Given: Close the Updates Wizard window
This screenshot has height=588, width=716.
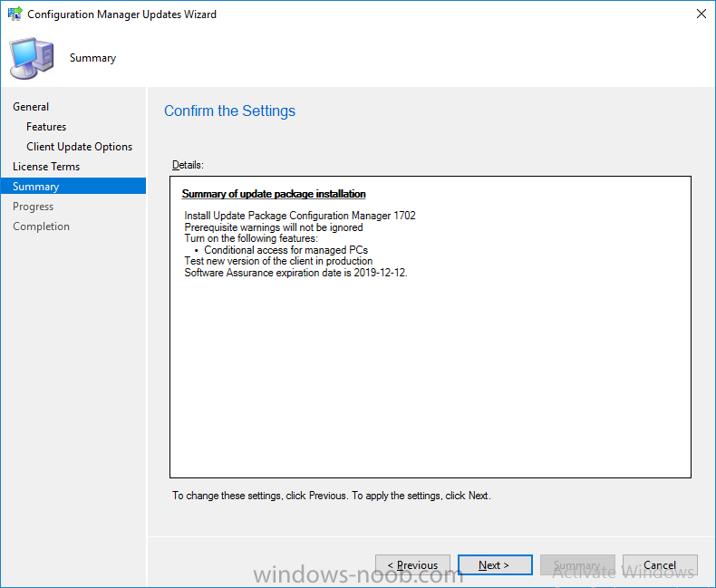Looking at the screenshot, I should [701, 14].
